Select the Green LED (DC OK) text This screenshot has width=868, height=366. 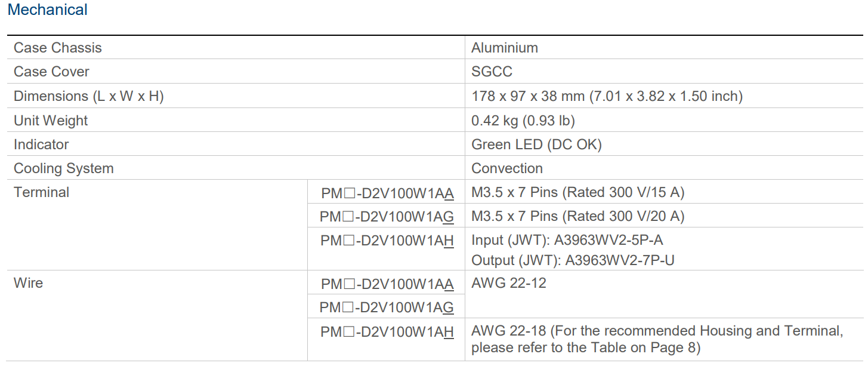[536, 144]
